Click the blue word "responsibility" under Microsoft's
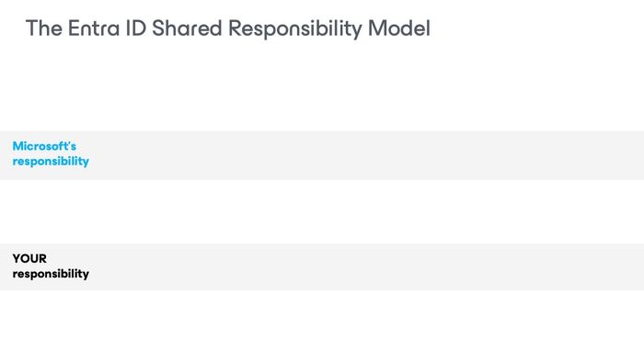 point(51,161)
